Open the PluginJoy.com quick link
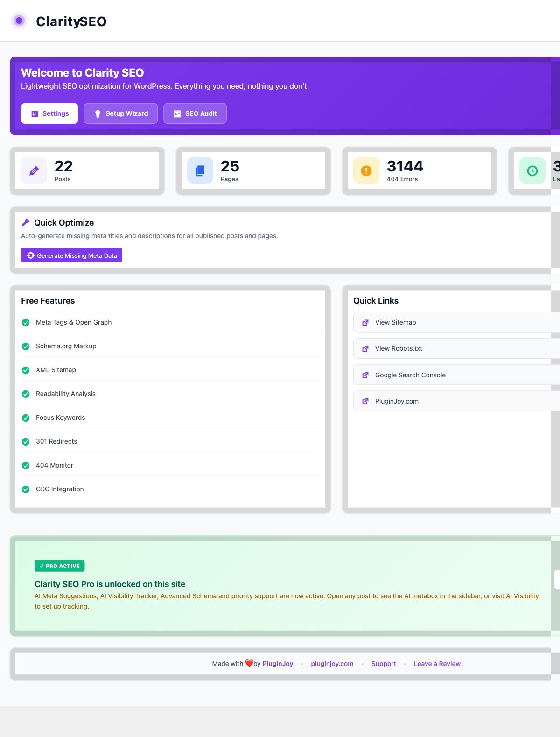Screen dimensions: 560x737 point(456,401)
